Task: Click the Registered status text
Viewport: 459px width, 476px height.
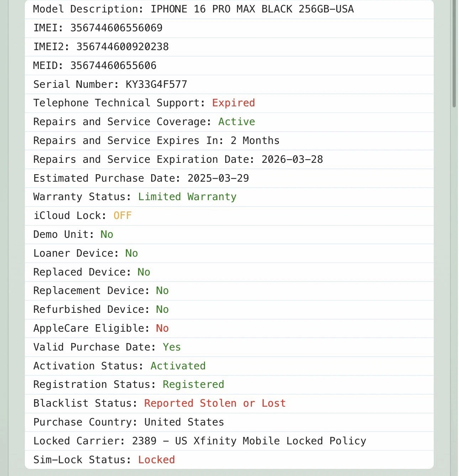Action: [x=193, y=384]
